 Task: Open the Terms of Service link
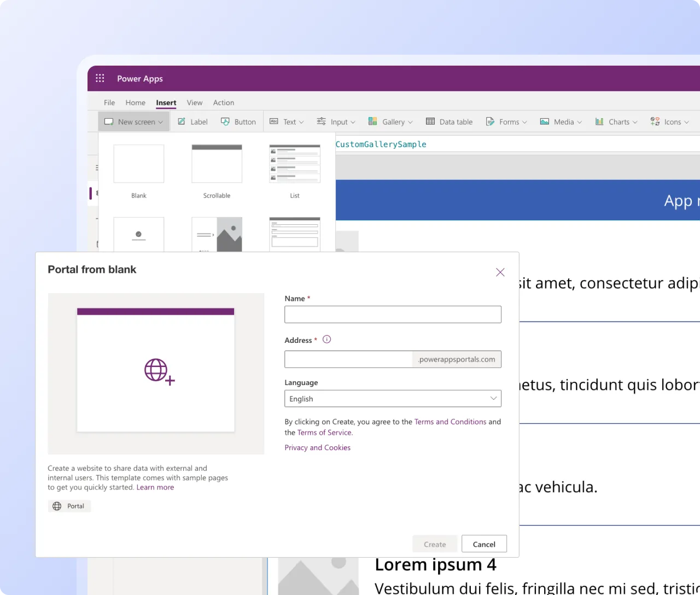[324, 432]
